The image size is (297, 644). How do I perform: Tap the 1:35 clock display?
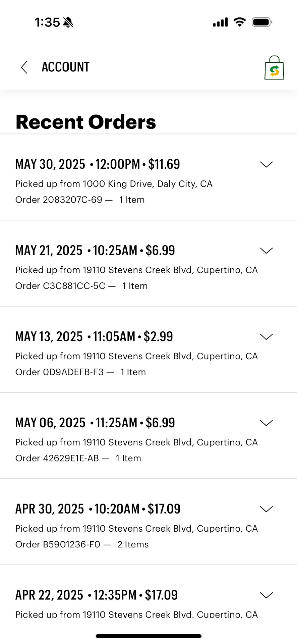point(47,22)
